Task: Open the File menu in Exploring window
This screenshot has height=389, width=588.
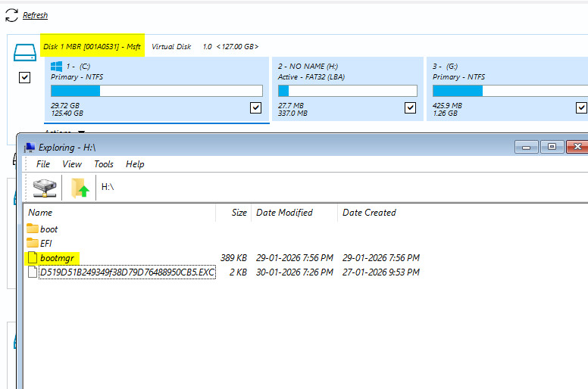Action: pyautogui.click(x=43, y=164)
